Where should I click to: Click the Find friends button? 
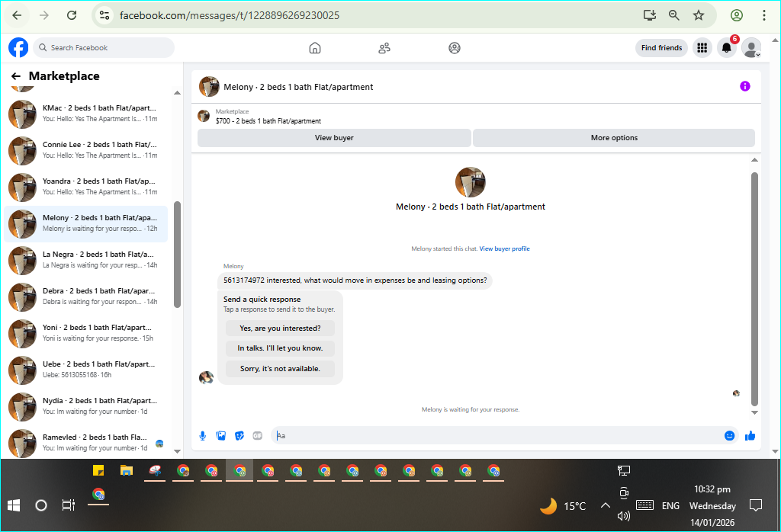[661, 48]
